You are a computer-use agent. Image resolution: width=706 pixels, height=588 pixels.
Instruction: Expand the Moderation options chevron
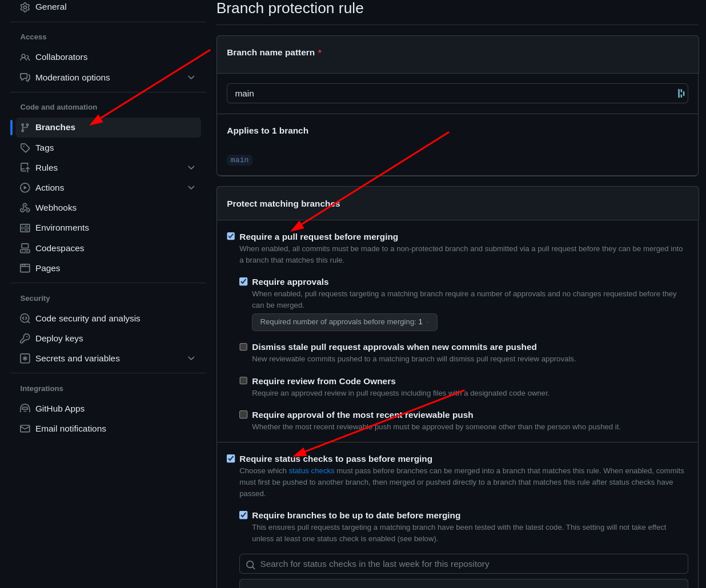pyautogui.click(x=191, y=78)
